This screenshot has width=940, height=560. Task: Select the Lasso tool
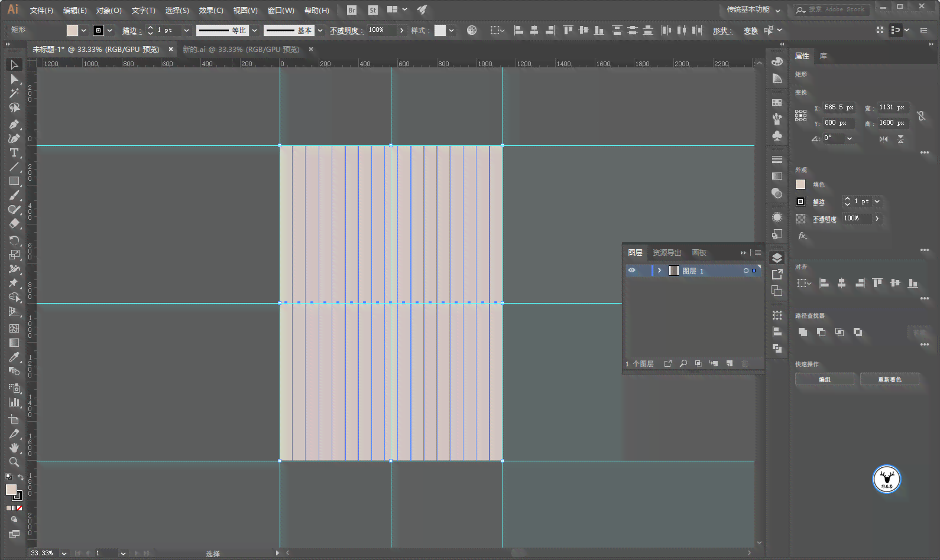pos(14,108)
